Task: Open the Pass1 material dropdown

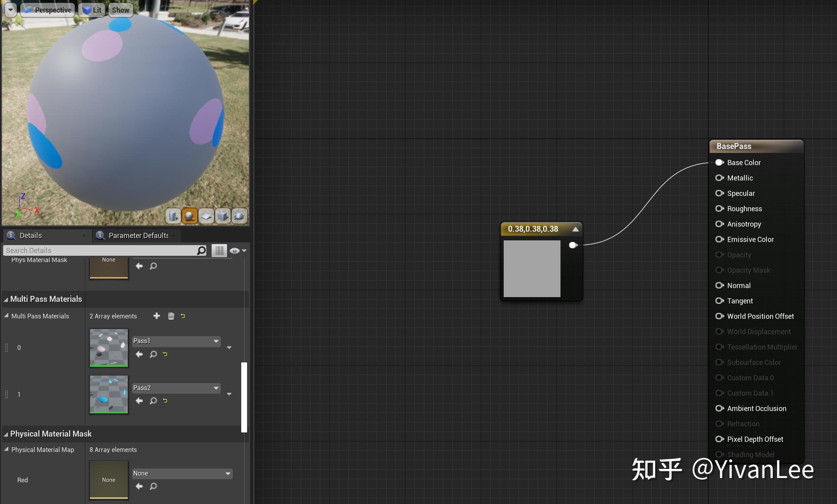Action: click(176, 341)
